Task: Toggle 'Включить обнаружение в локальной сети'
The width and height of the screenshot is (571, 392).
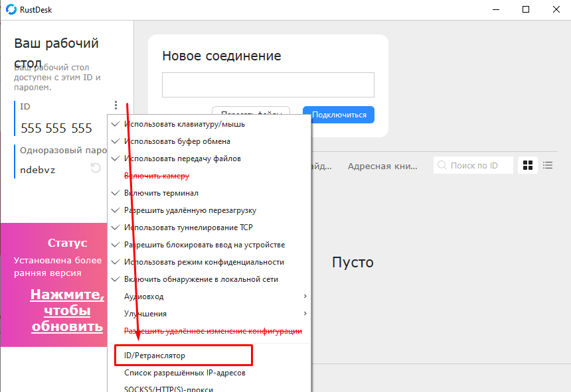Action: 209,279
